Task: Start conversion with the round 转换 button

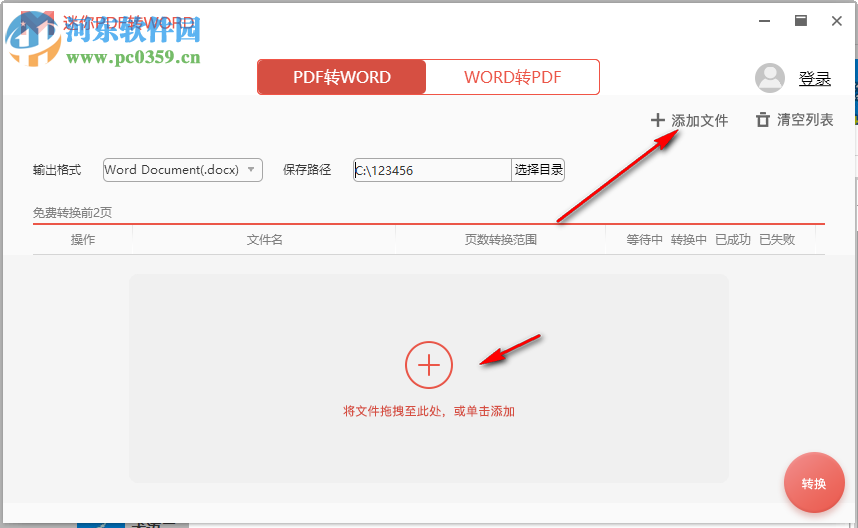Action: (814, 483)
